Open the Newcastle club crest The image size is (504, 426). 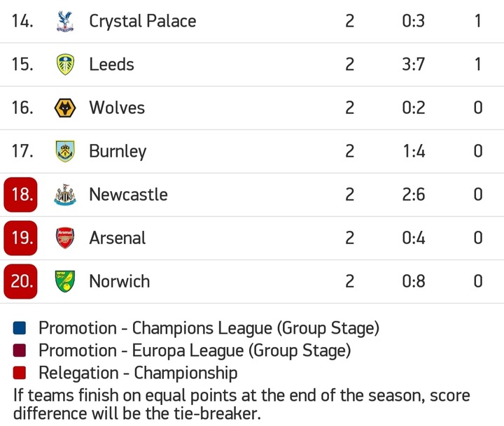pyautogui.click(x=65, y=194)
